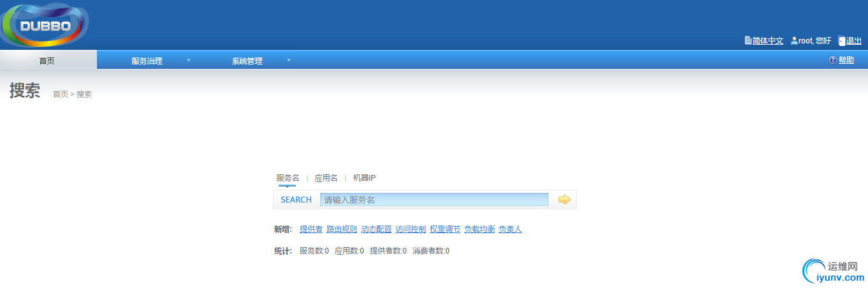The height and width of the screenshot is (288, 868).
Task: Open the 服务治理 menu
Action: click(147, 61)
